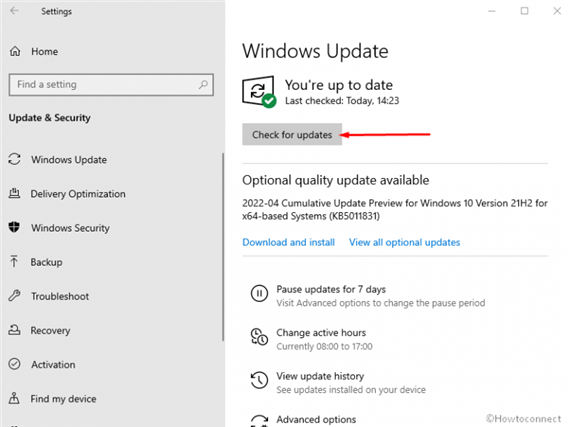Click the 'You're up to date' status text

click(338, 85)
